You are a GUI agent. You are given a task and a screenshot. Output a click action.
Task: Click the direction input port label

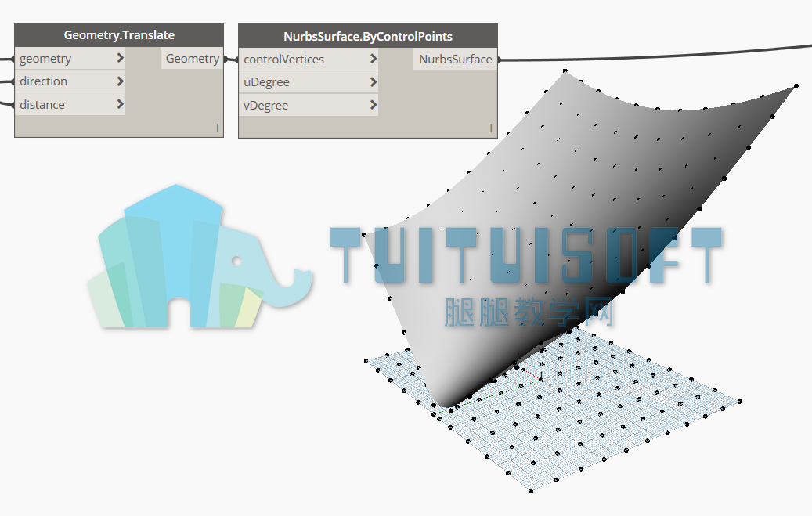(43, 81)
